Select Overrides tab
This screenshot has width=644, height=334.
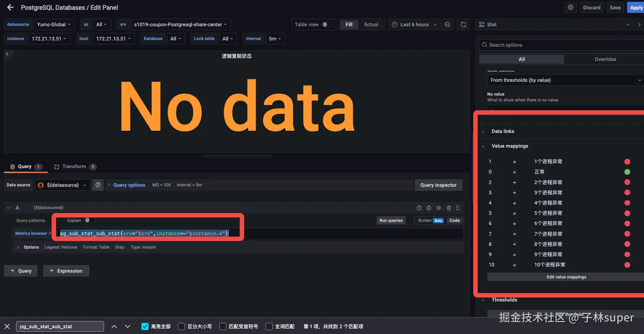[x=605, y=59]
